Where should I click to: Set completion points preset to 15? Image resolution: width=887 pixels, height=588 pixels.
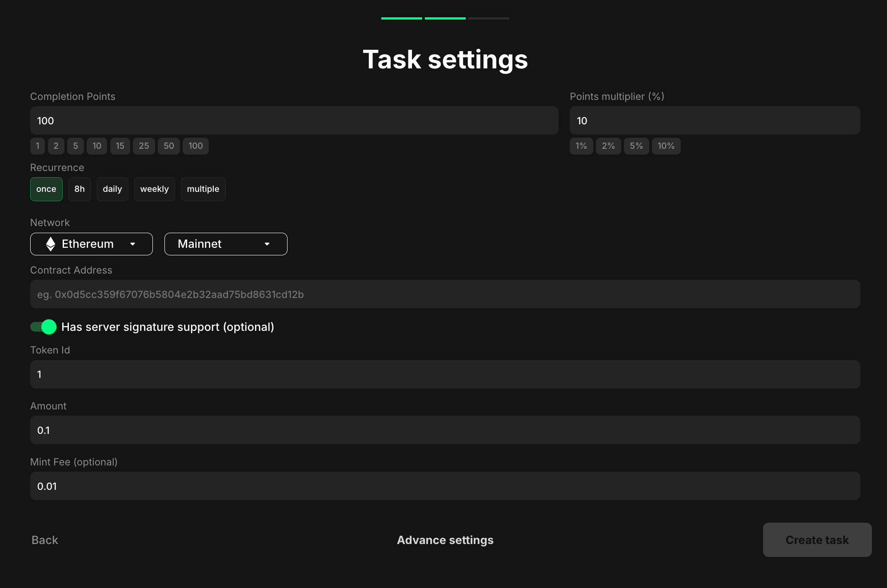point(120,146)
